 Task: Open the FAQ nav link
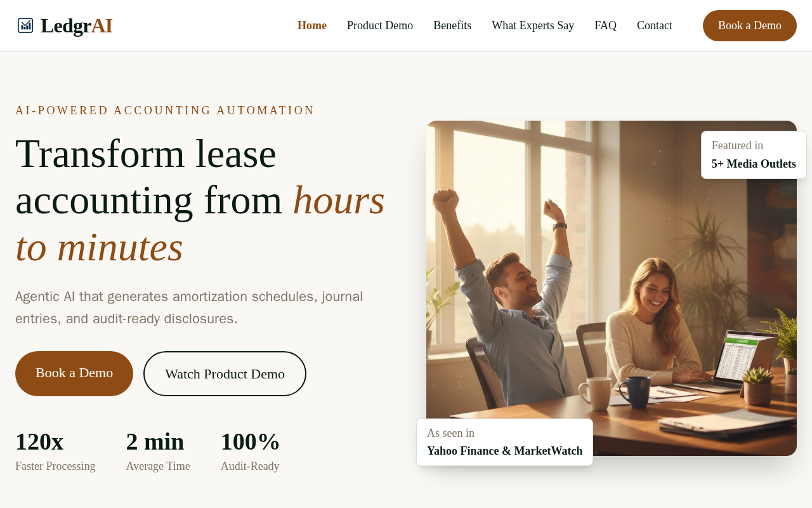tap(605, 25)
